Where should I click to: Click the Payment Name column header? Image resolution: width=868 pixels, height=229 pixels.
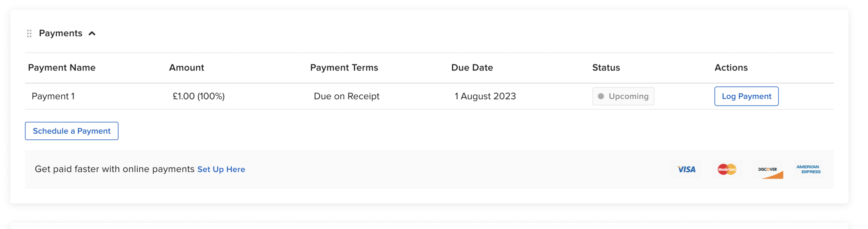62,68
